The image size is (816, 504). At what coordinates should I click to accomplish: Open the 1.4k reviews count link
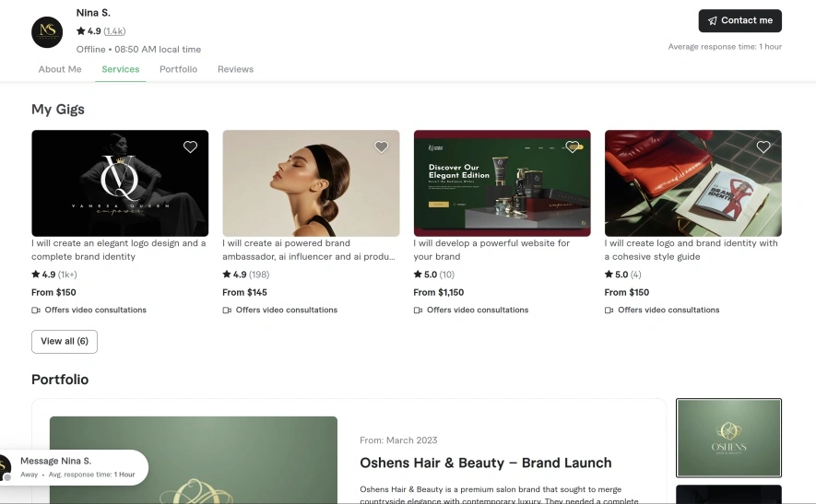(114, 31)
